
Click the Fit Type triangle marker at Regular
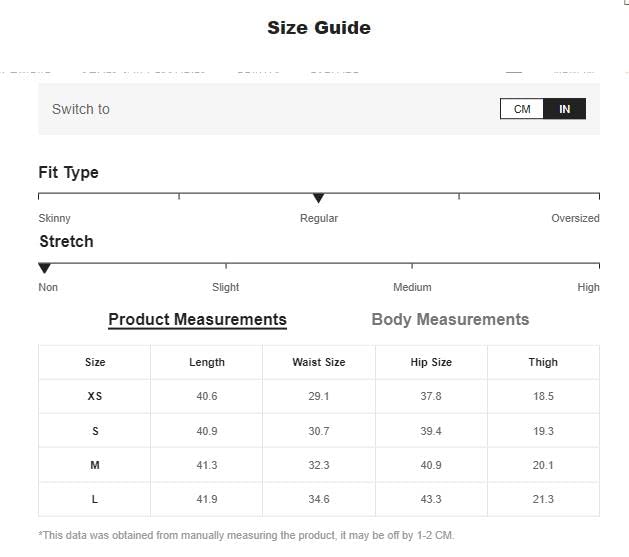click(x=318, y=198)
